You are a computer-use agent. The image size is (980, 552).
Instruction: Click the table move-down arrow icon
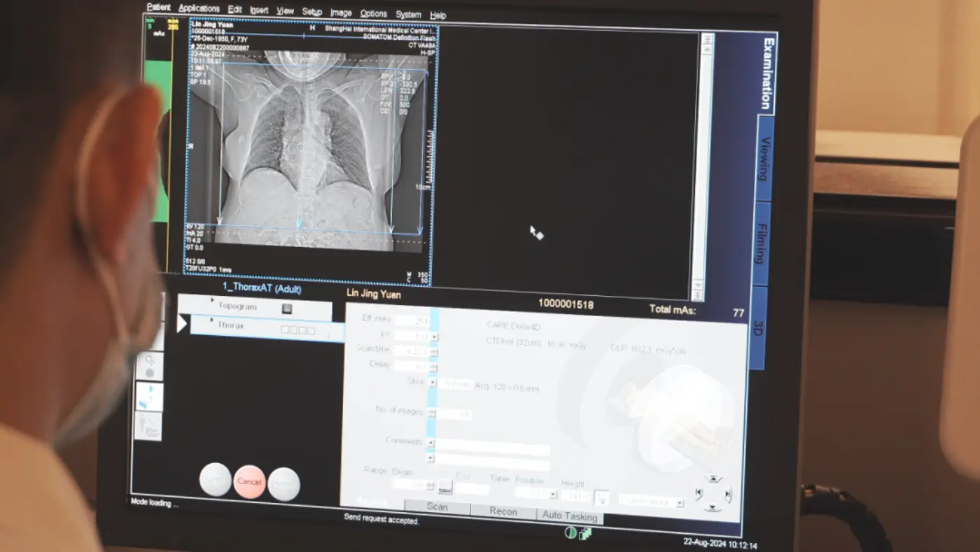point(711,508)
